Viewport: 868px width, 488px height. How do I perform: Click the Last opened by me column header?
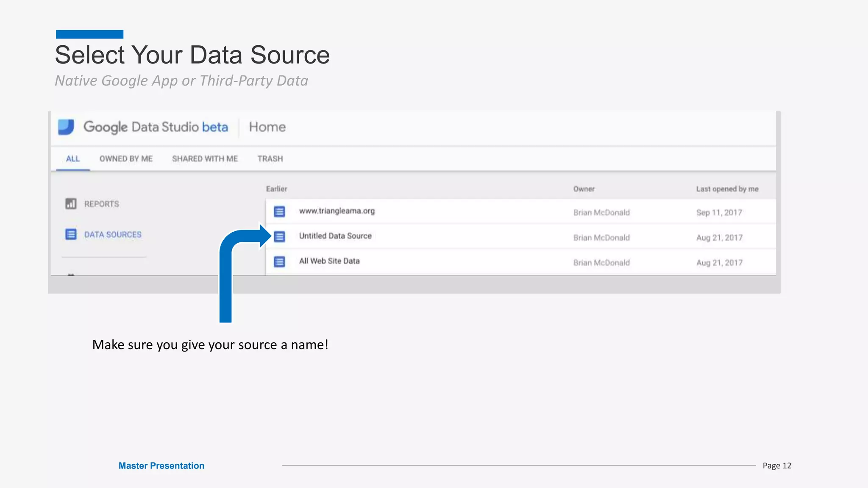(727, 189)
